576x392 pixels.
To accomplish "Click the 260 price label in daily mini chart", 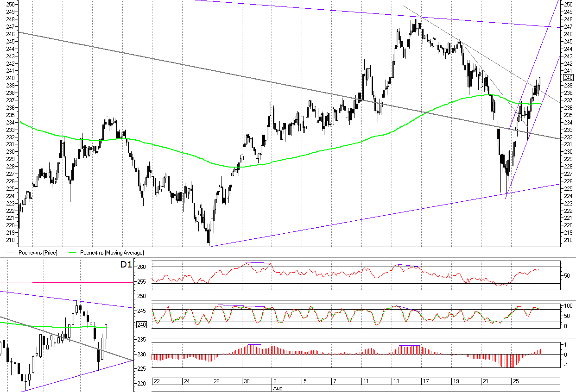I will [x=142, y=267].
